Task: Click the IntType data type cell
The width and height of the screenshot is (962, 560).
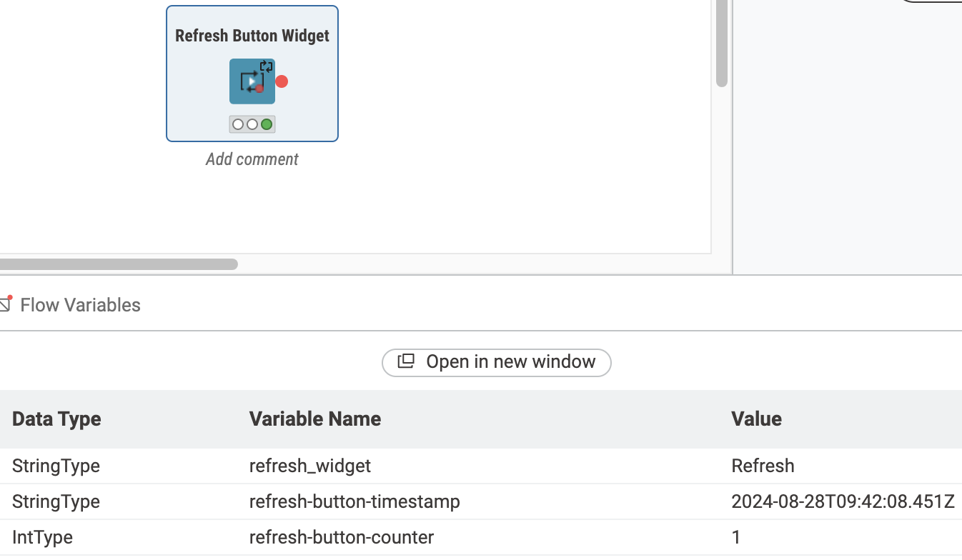Action: (42, 537)
